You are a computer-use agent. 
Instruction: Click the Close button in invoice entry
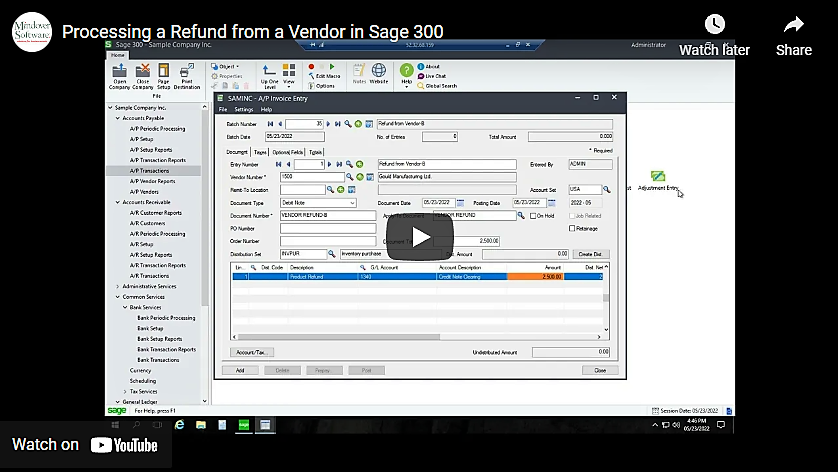coord(600,370)
